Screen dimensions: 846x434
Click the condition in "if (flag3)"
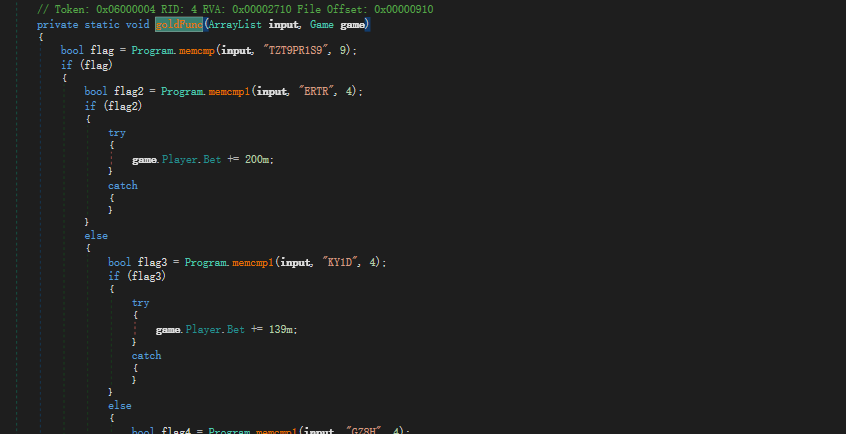click(147, 276)
